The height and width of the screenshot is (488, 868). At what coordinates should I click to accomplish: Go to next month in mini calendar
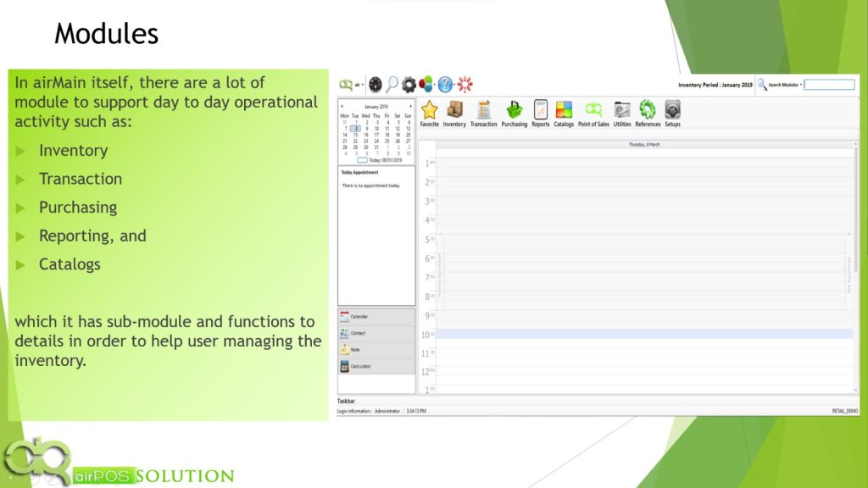(411, 106)
